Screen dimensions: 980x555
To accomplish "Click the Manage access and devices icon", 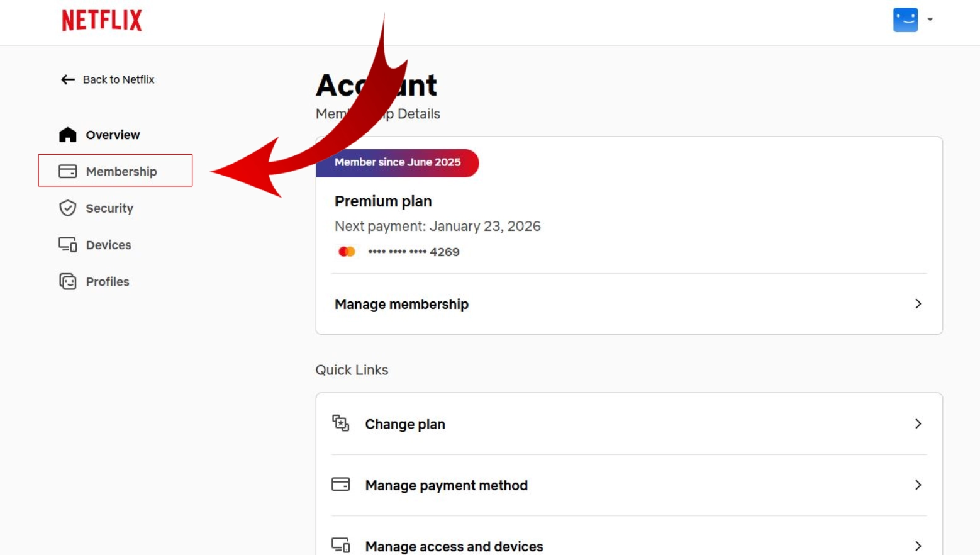I will point(341,545).
